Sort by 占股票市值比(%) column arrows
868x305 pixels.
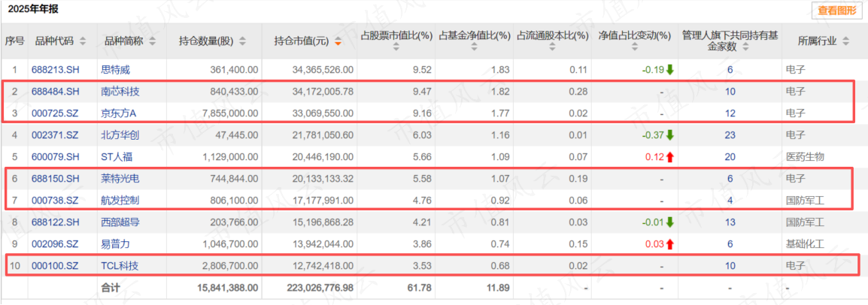coord(396,48)
